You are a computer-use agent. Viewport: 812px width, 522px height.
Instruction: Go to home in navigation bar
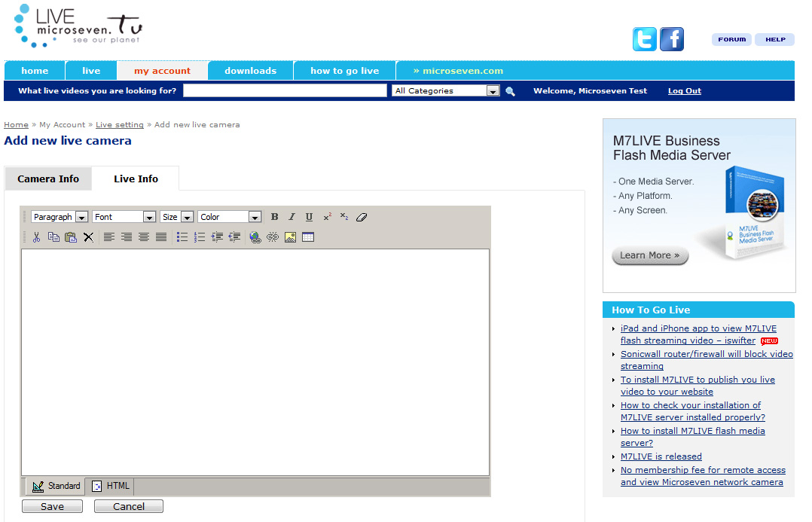point(35,71)
